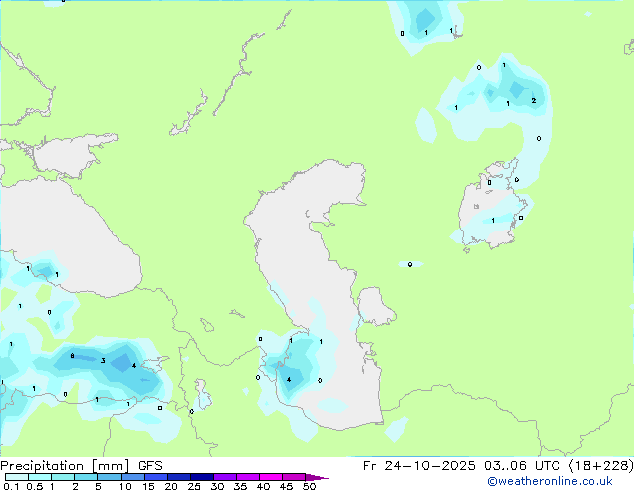Click the purple arrow tip above 50
This screenshot has height=490, width=634.
317,477
